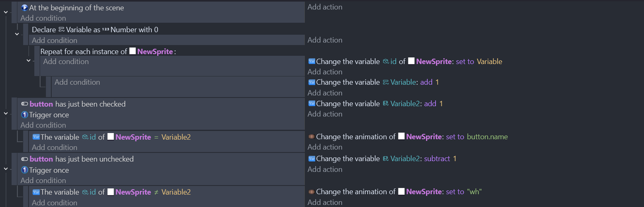644x207 pixels.
Task: Collapse the 'button has just been checked' event
Action: click(x=6, y=113)
